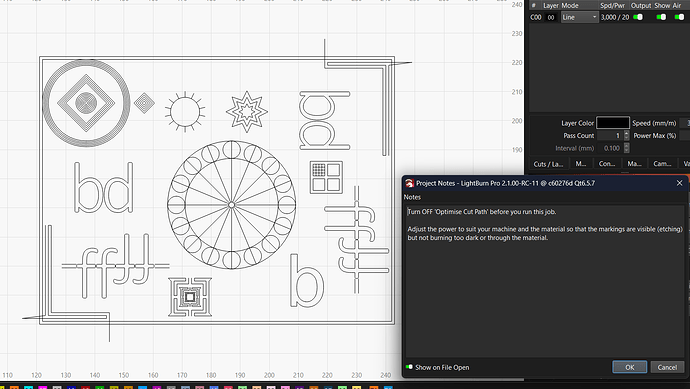Toggle the Show switch for layer C00
This screenshot has height=389, width=690.
click(x=661, y=17)
